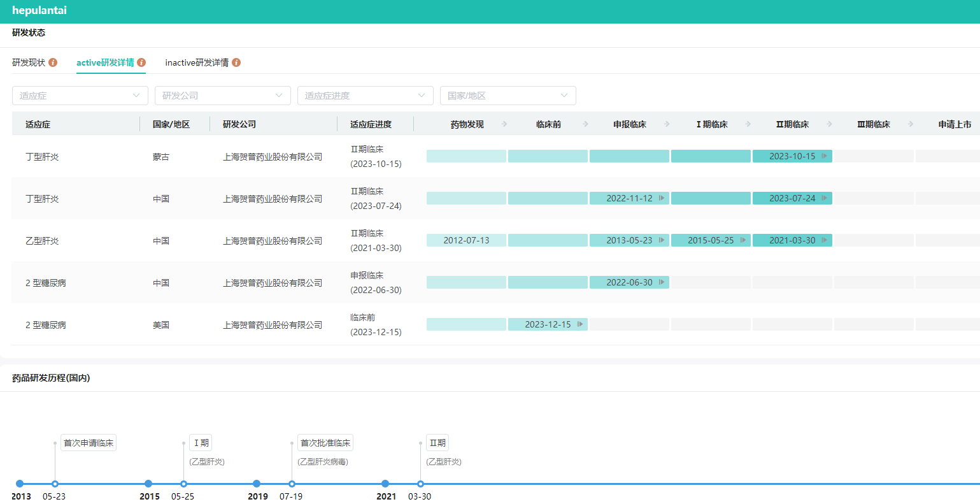Click the 2021-03-30 Phase II bar
This screenshot has width=980, height=504.
pos(792,240)
